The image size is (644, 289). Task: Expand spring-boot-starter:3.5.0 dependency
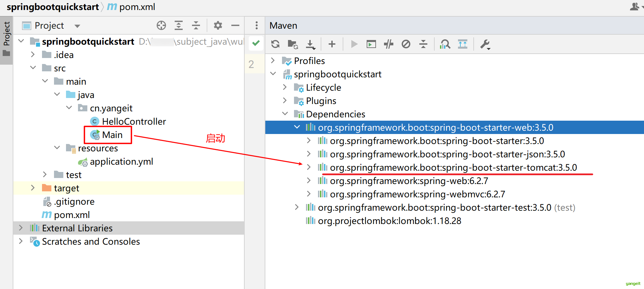tap(309, 140)
